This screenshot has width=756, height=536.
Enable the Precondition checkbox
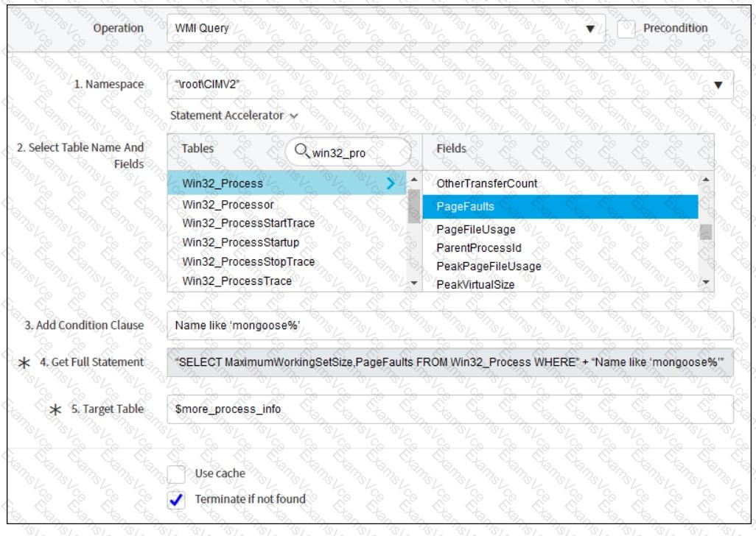pyautogui.click(x=626, y=29)
